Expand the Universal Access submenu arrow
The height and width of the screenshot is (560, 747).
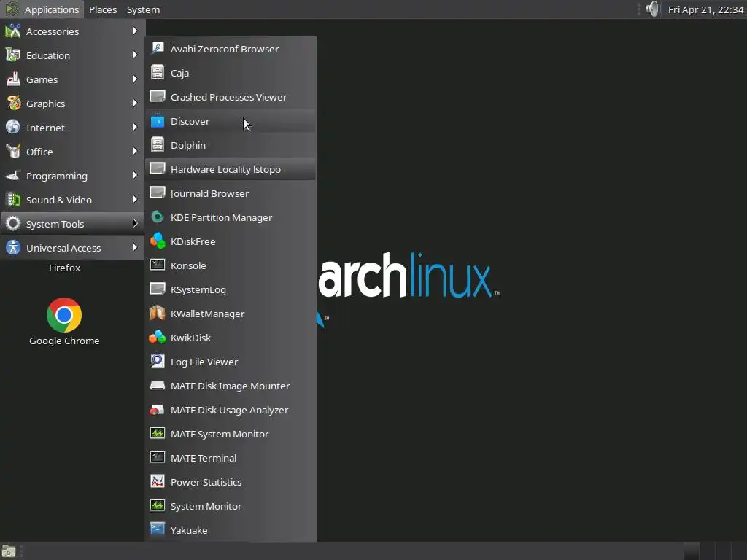pyautogui.click(x=135, y=247)
